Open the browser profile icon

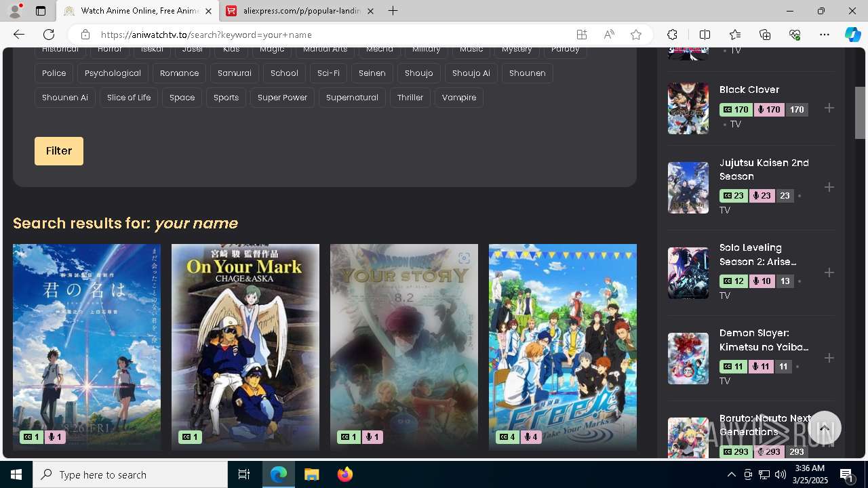[x=15, y=11]
